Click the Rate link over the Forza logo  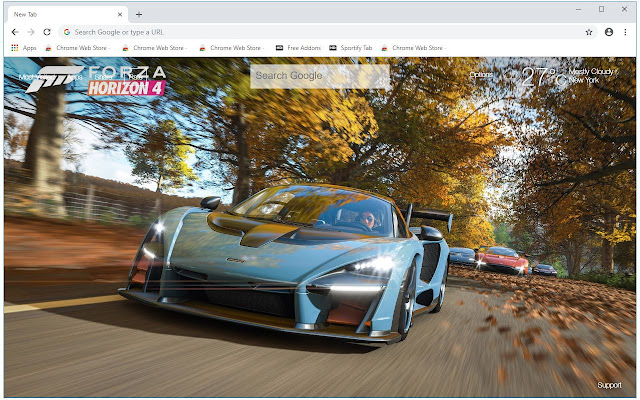pos(136,77)
